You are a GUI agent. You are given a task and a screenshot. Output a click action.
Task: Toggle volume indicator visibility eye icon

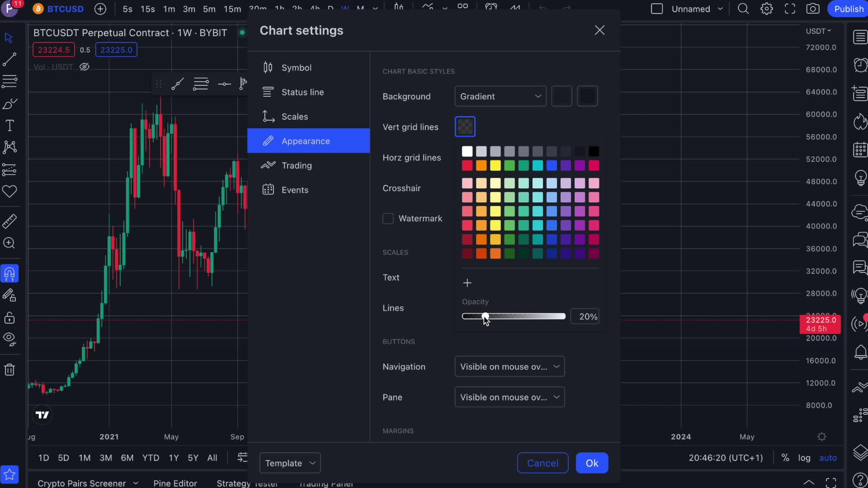85,67
